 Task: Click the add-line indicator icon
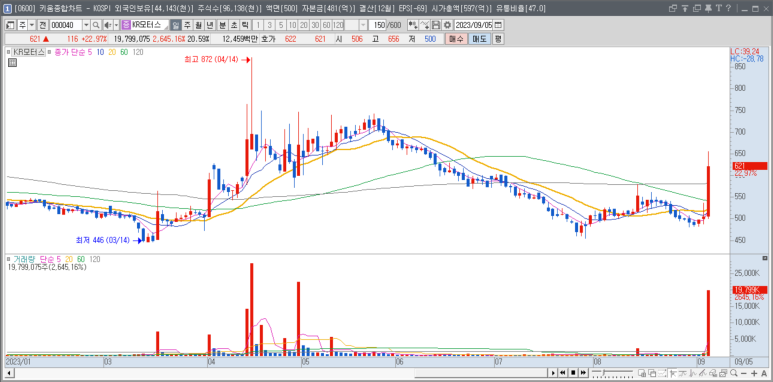pyautogui.click(x=424, y=25)
